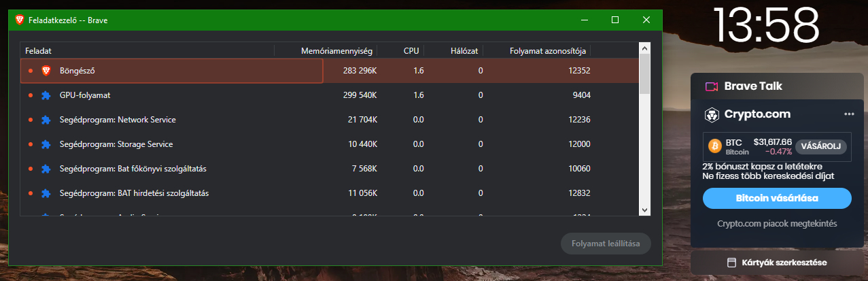The image size is (868, 281).
Task: Click the orange Bitcoin coin icon
Action: coord(714,146)
